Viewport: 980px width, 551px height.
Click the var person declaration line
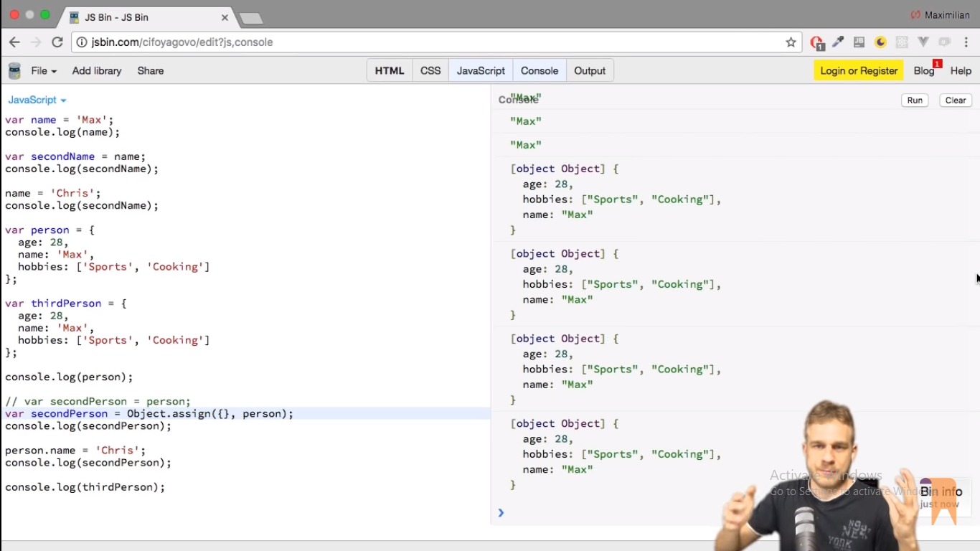tap(50, 230)
